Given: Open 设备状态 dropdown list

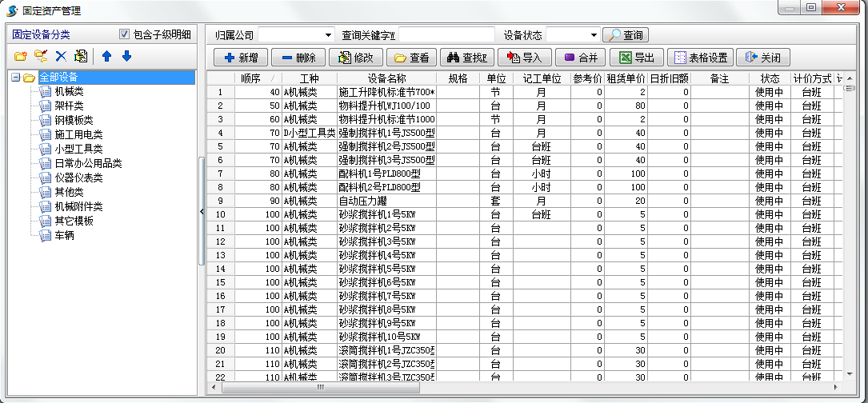Looking at the screenshot, I should 593,35.
